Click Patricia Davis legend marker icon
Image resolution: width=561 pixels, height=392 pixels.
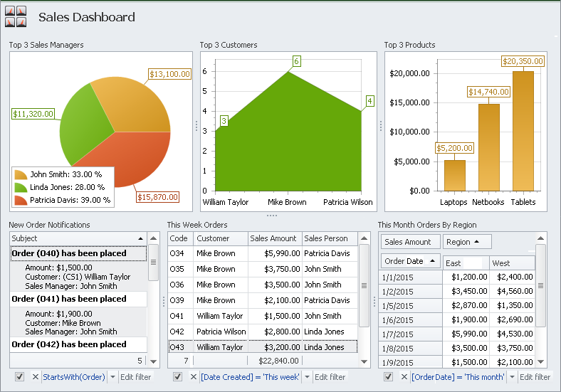click(x=21, y=200)
